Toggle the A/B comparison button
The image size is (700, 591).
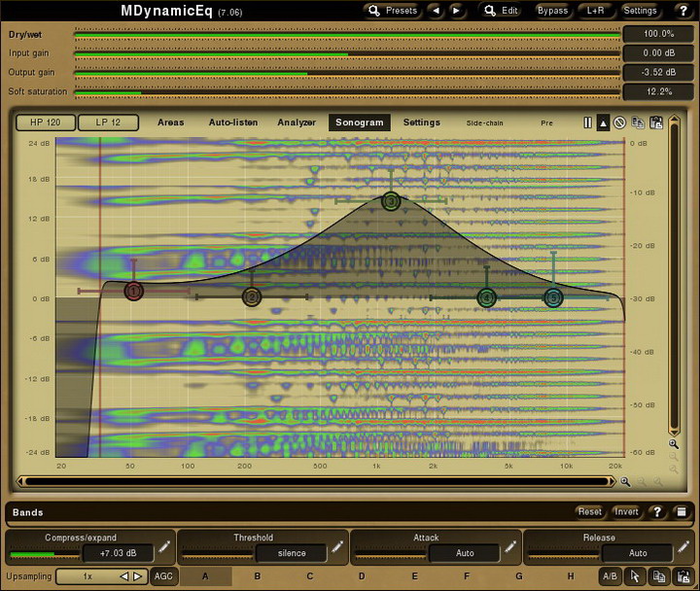tap(610, 576)
